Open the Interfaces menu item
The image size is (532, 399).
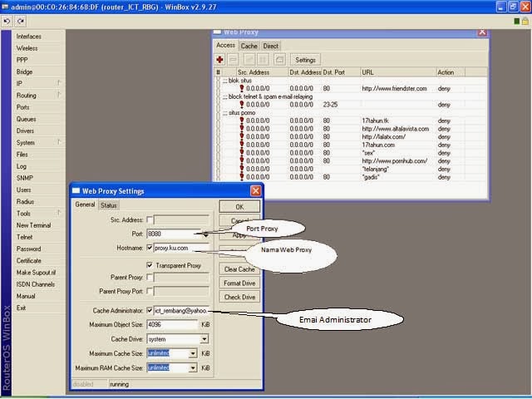tap(29, 37)
